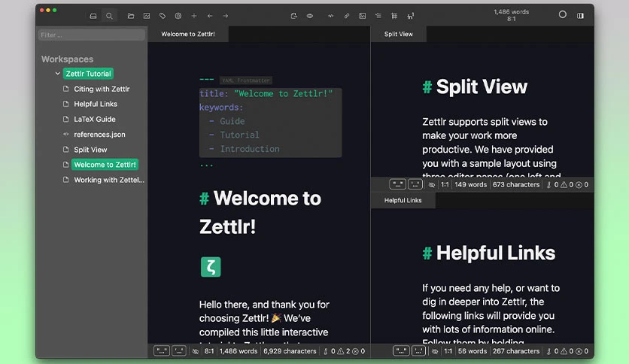Image resolution: width=629 pixels, height=364 pixels.
Task: Collapse the Zettlr Tutorial workspace chevron
Action: pos(58,74)
